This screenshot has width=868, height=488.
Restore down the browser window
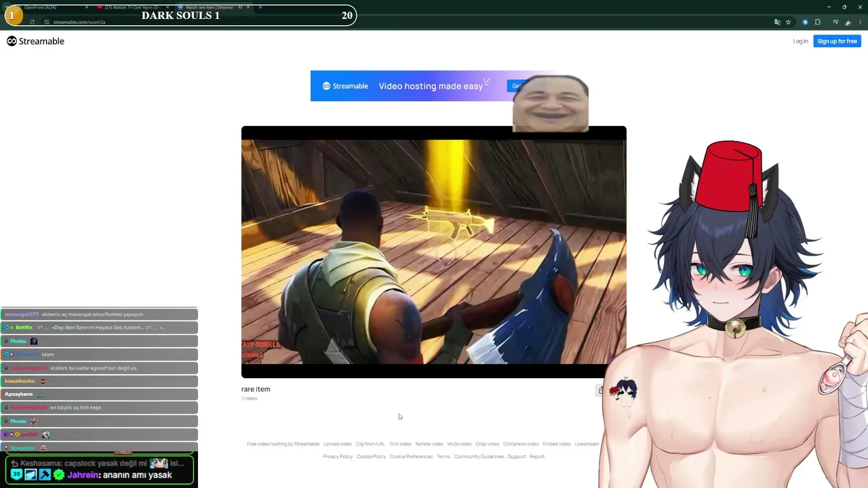(844, 7)
